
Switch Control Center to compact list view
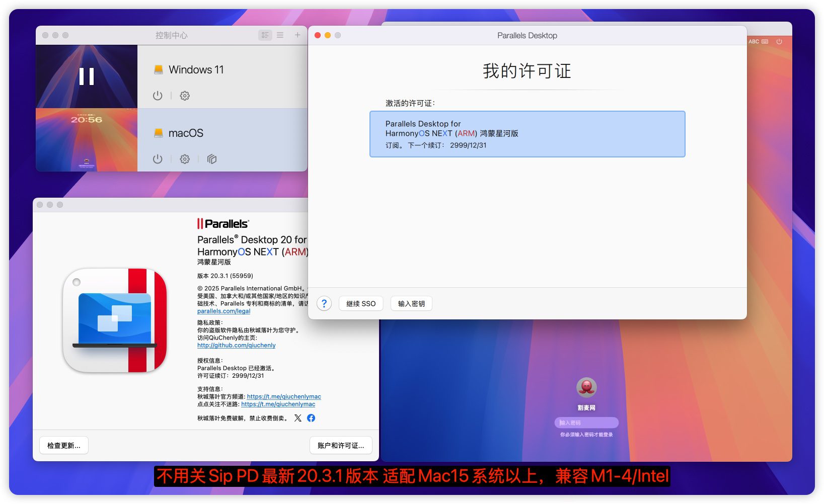[x=280, y=35]
